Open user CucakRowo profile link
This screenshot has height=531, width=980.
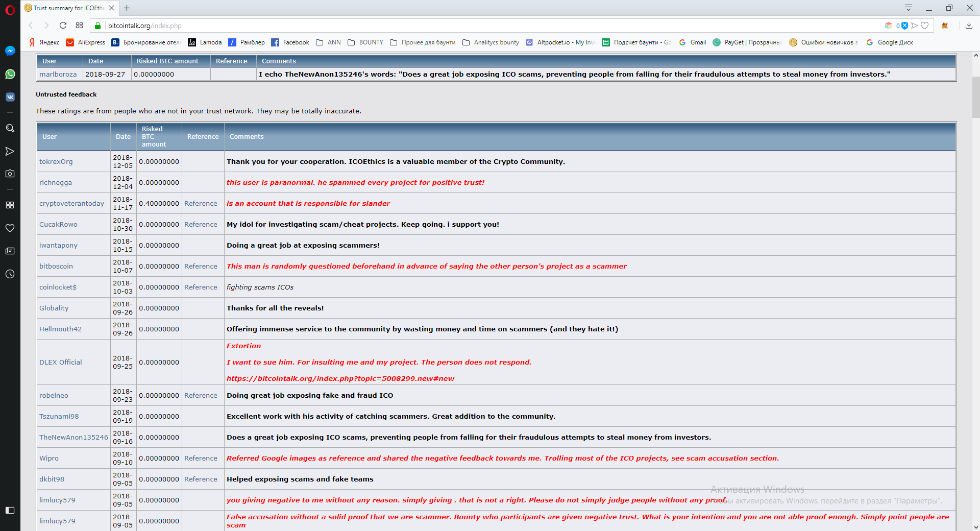[58, 224]
